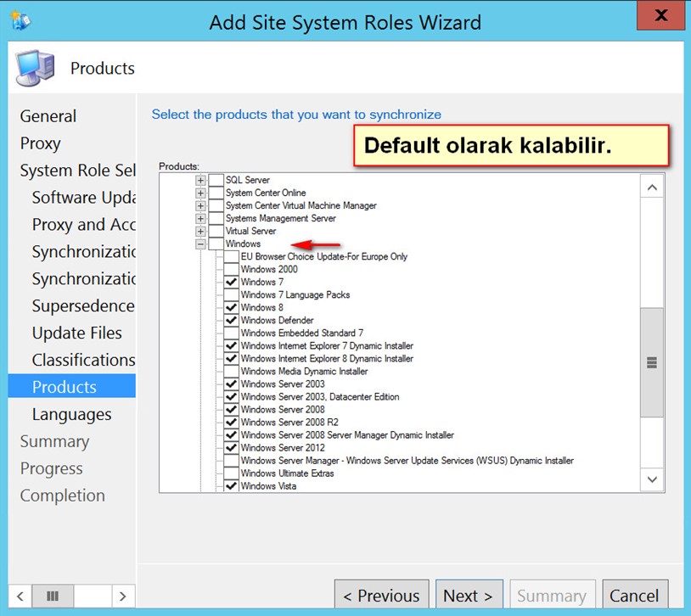The width and height of the screenshot is (691, 616).
Task: Uncheck the Windows Server 2012 checkbox
Action: [232, 449]
